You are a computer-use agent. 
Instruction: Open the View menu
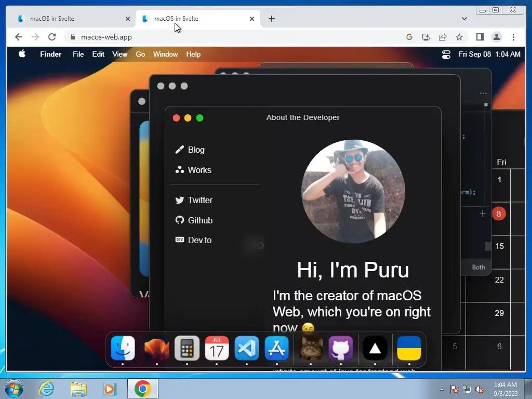coord(119,54)
